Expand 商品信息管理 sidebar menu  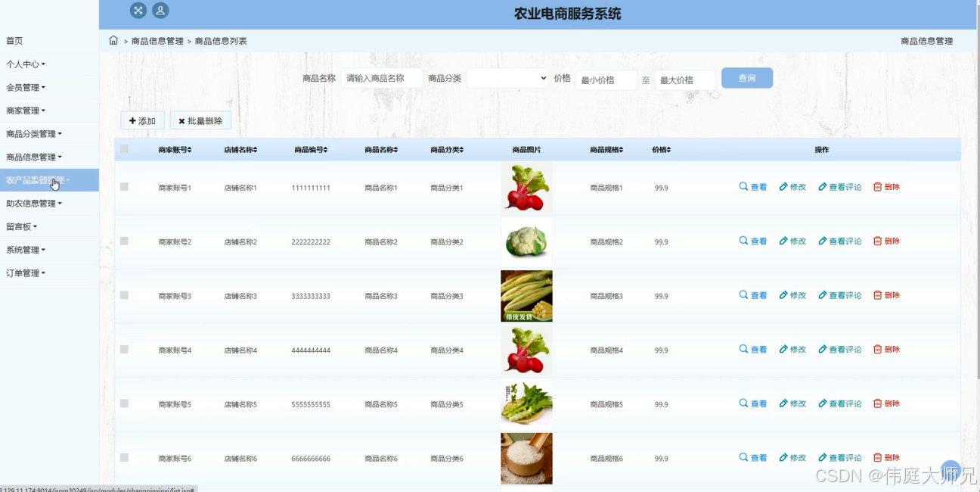34,157
